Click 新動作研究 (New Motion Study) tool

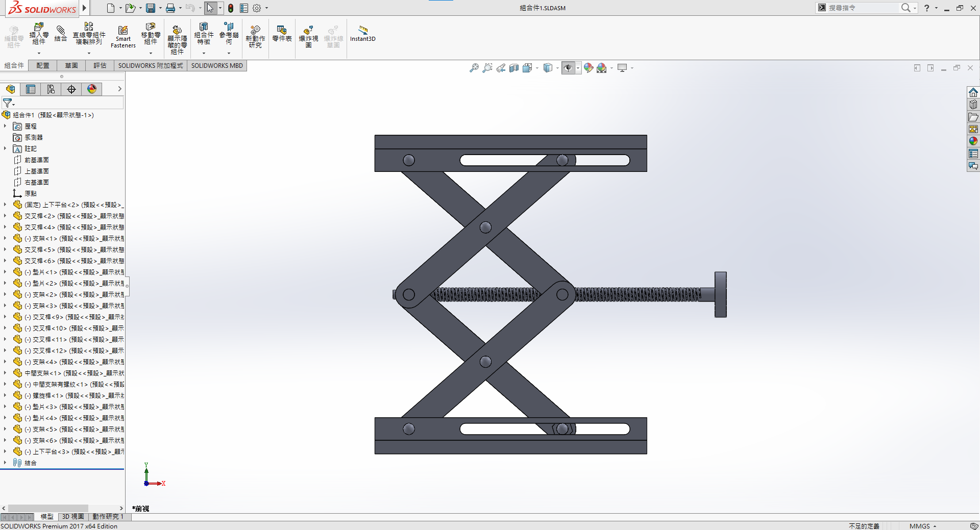click(255, 37)
